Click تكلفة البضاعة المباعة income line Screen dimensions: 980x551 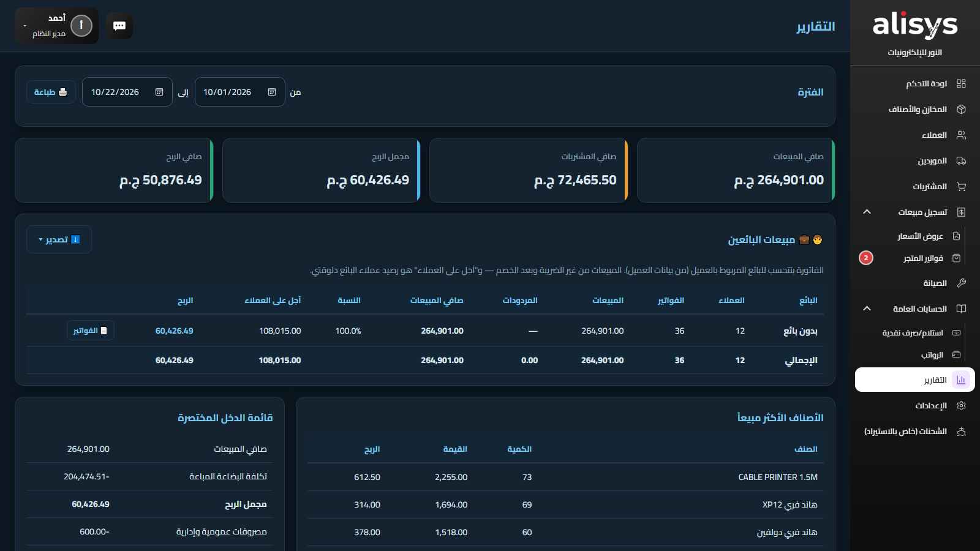click(149, 476)
